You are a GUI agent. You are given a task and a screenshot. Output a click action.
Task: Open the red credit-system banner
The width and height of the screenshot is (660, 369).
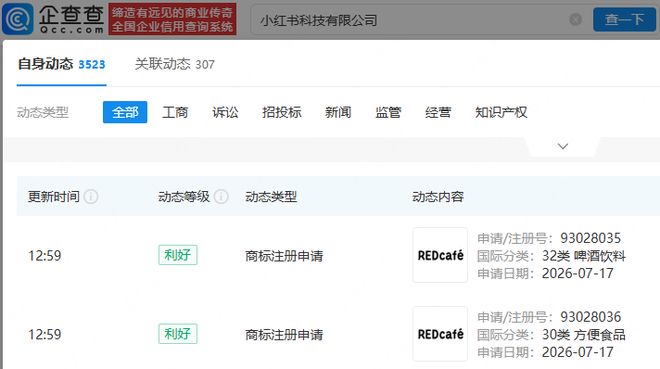click(172, 19)
